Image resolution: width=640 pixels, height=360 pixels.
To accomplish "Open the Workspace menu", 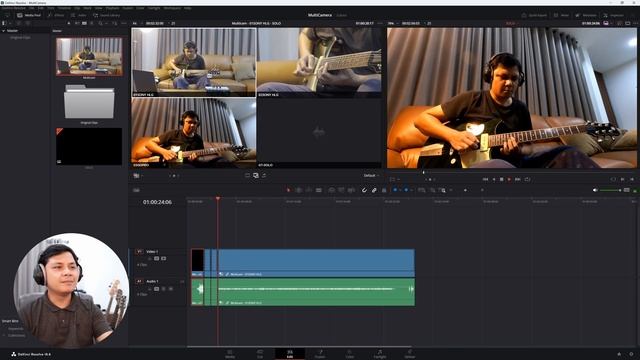I will (x=172, y=8).
